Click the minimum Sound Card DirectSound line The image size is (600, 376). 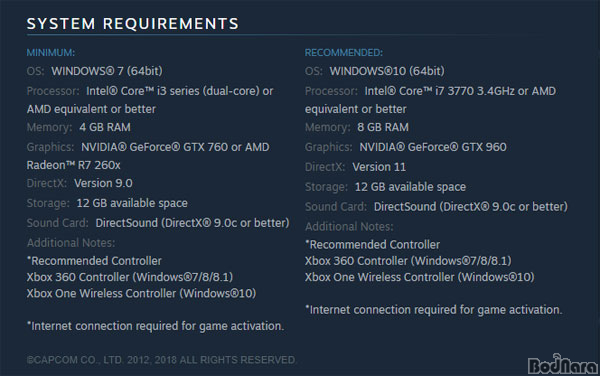coord(158,223)
